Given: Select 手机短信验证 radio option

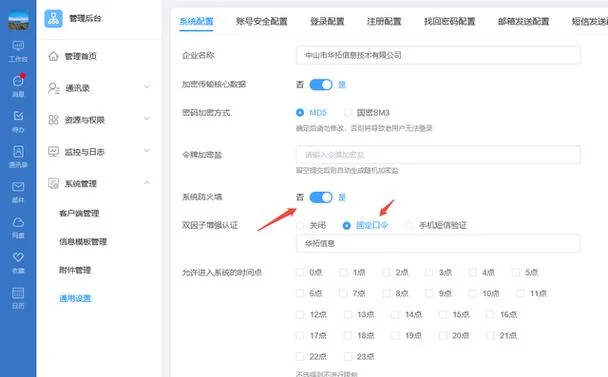Looking at the screenshot, I should click(x=409, y=225).
